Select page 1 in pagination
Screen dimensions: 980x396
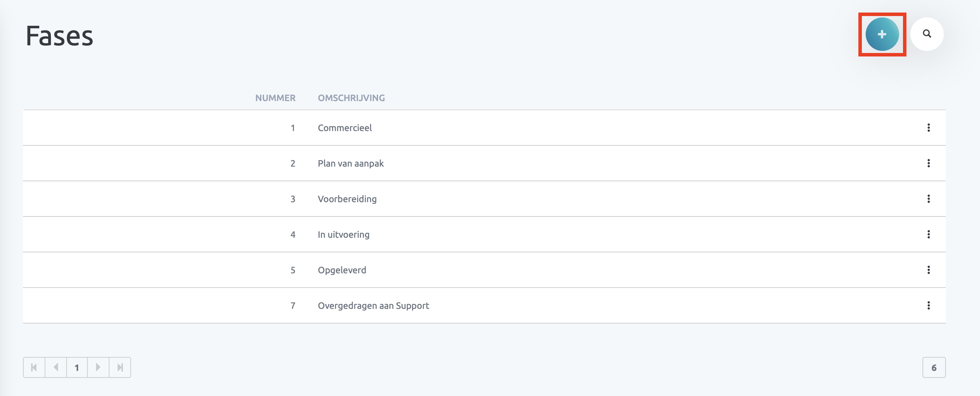pyautogui.click(x=77, y=367)
